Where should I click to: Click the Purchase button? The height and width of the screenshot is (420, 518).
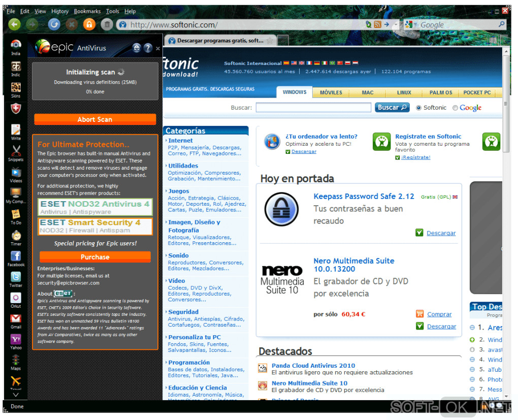[95, 257]
